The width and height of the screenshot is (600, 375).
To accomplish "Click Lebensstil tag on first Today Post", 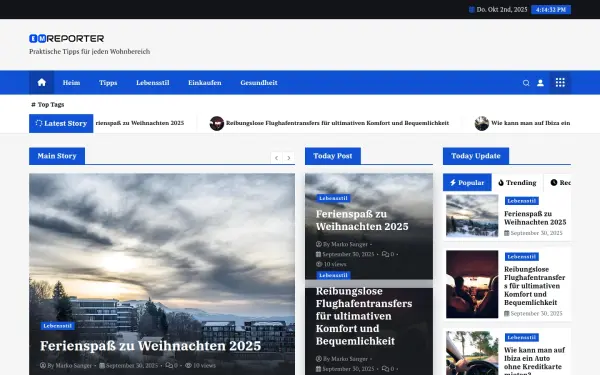I will click(x=333, y=198).
